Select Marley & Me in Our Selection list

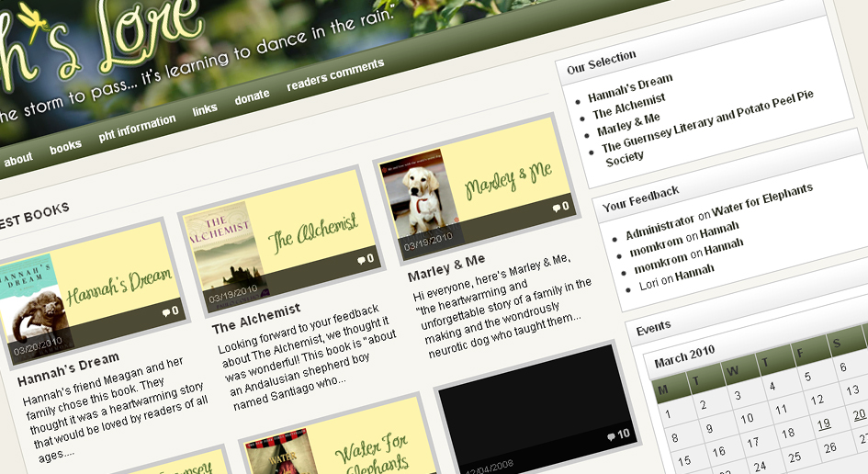[628, 125]
